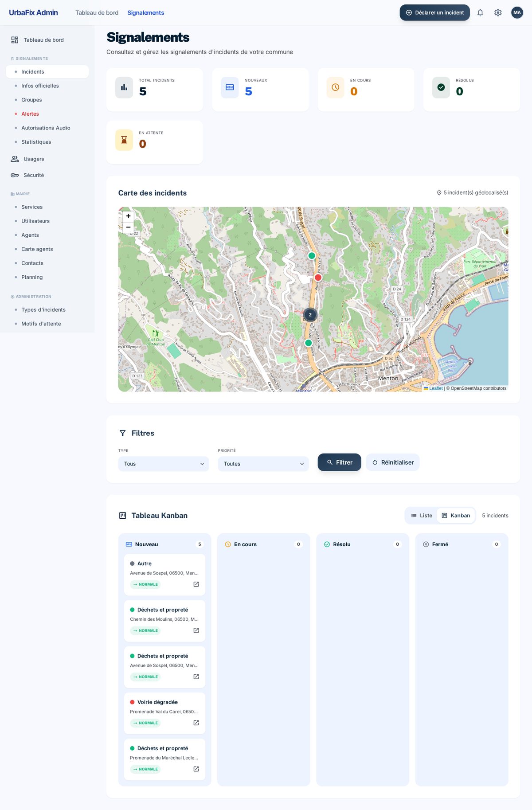Viewport: 532px width, 810px height.
Task: Click the En attente hourglass icon
Action: tap(124, 140)
